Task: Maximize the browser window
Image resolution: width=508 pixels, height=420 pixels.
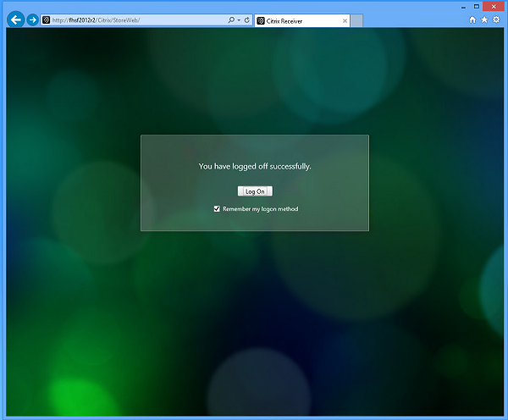Action: coord(476,6)
